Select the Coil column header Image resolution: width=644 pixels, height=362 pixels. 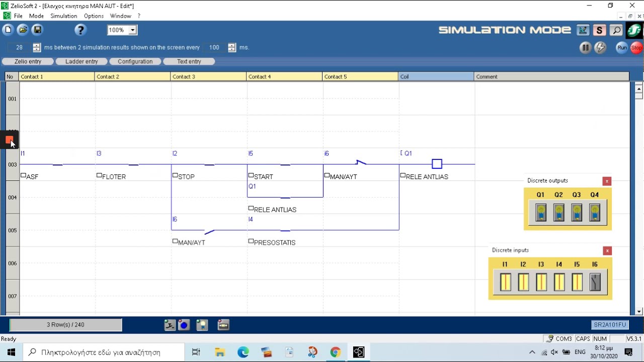436,76
